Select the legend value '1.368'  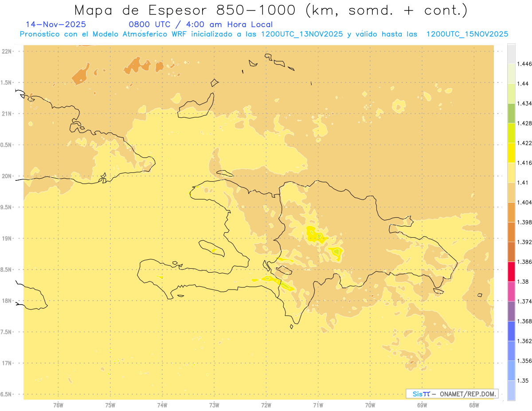coord(524,321)
